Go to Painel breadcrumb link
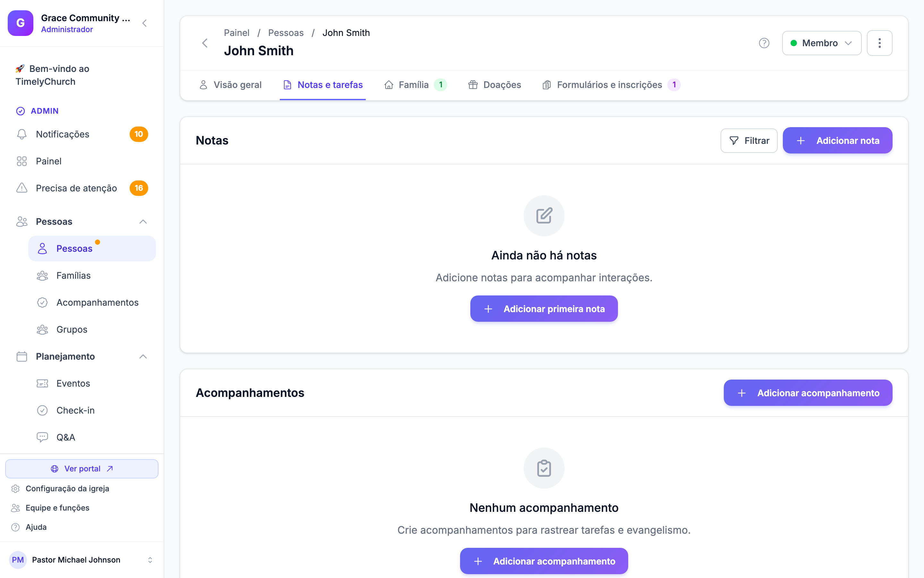924x578 pixels. point(236,33)
